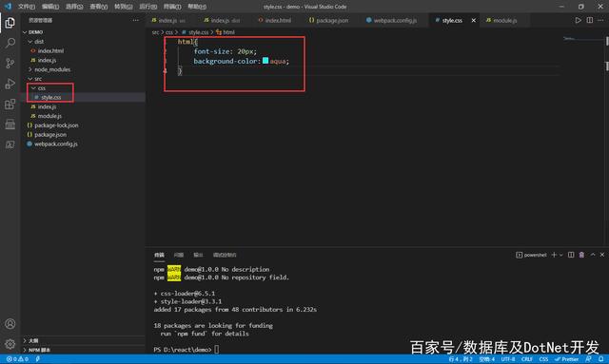Viewport: 609px width, 364px height.
Task: Open the first File menu
Action: [27, 7]
